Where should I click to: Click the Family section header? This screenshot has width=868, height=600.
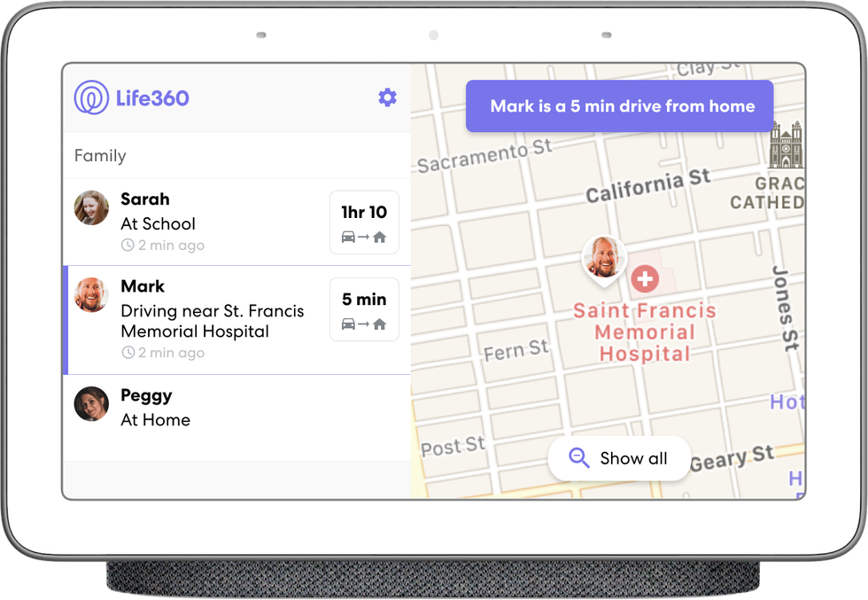click(100, 156)
